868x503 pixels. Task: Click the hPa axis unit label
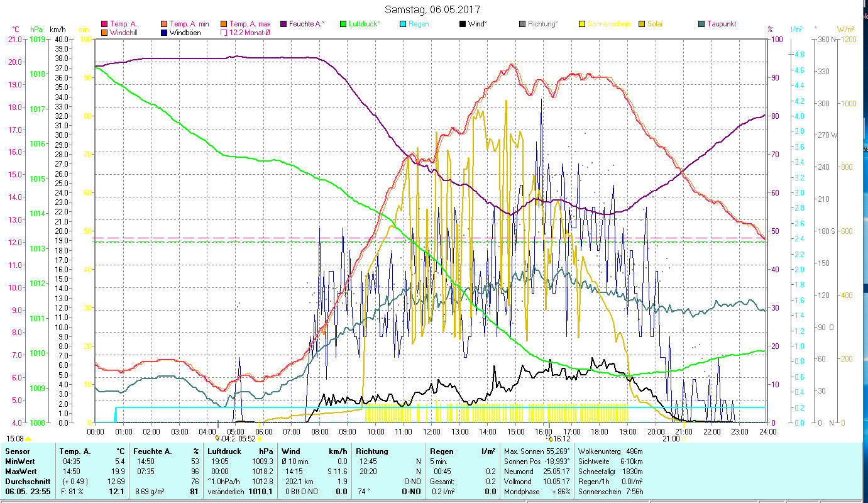click(x=36, y=30)
